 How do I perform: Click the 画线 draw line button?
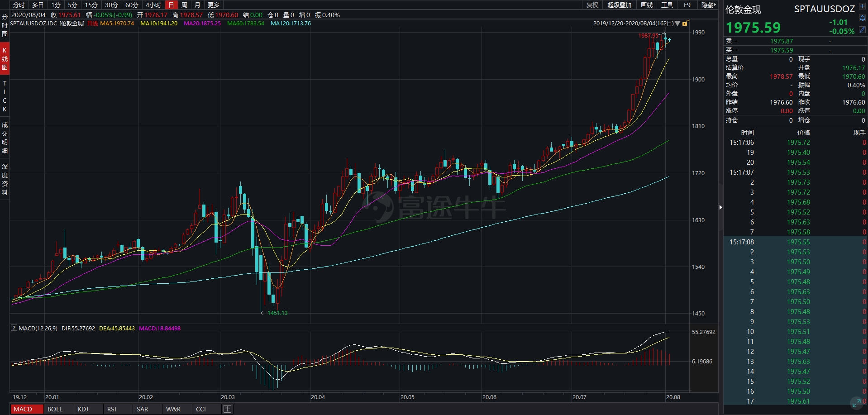[x=647, y=5]
